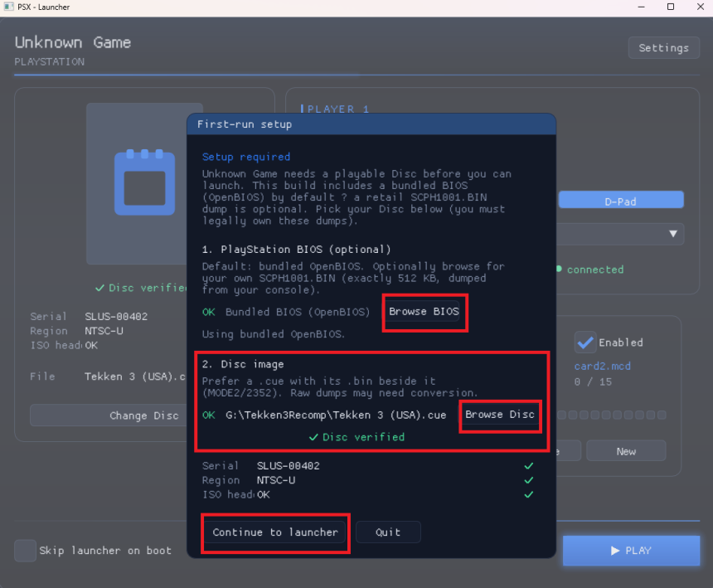Image resolution: width=713 pixels, height=588 pixels.
Task: Click the Setup required heading
Action: 246,157
